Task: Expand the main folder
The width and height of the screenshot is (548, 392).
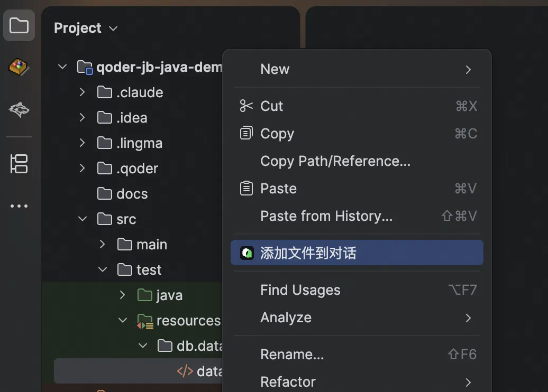Action: (102, 245)
